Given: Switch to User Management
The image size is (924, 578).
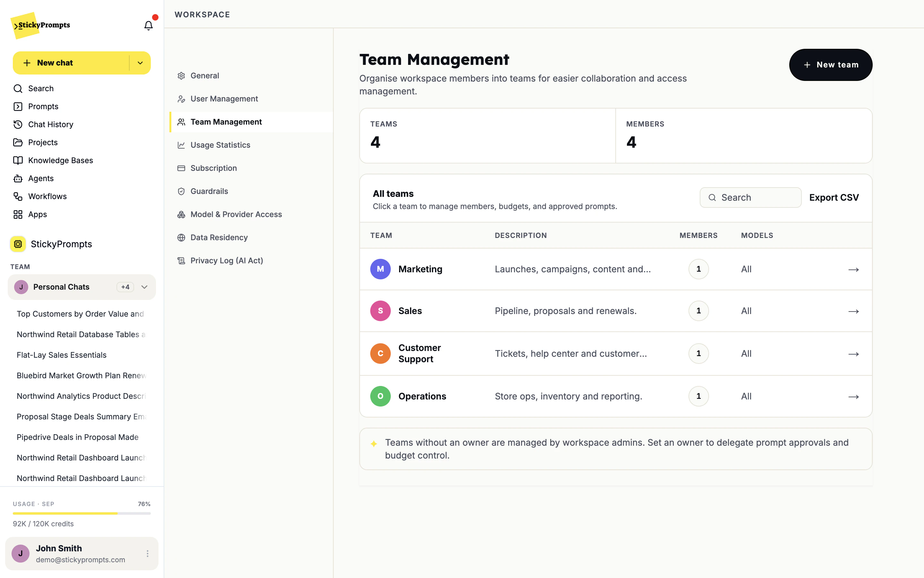Looking at the screenshot, I should click(251, 99).
